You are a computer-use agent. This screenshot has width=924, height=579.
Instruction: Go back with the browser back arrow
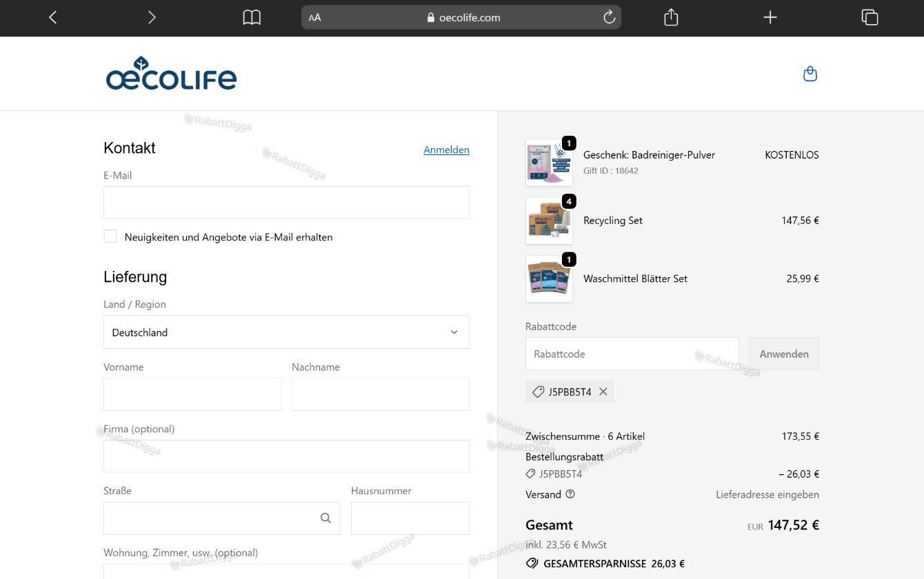point(53,17)
